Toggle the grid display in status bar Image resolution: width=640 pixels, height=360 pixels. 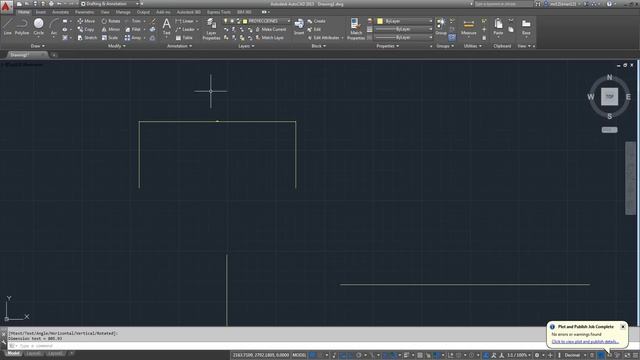pyautogui.click(x=313, y=355)
